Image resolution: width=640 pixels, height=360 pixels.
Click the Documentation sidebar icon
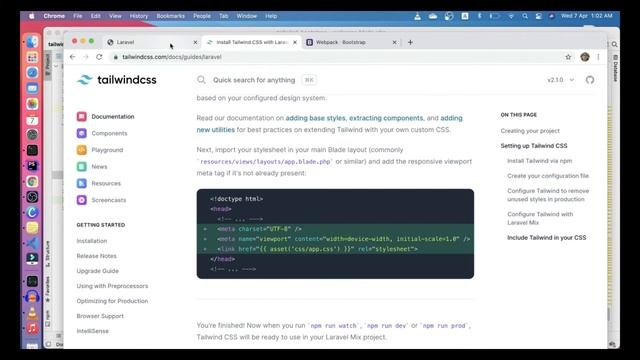(82, 117)
